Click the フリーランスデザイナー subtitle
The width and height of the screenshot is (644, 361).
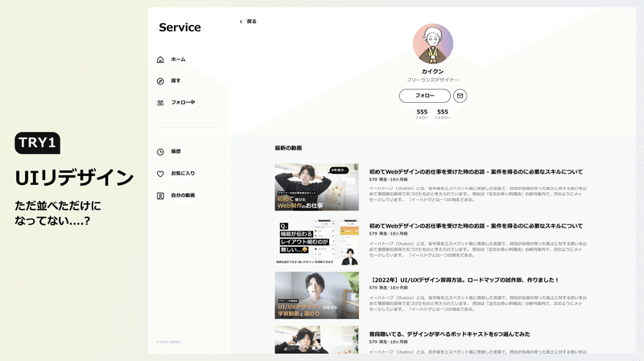pyautogui.click(x=432, y=80)
